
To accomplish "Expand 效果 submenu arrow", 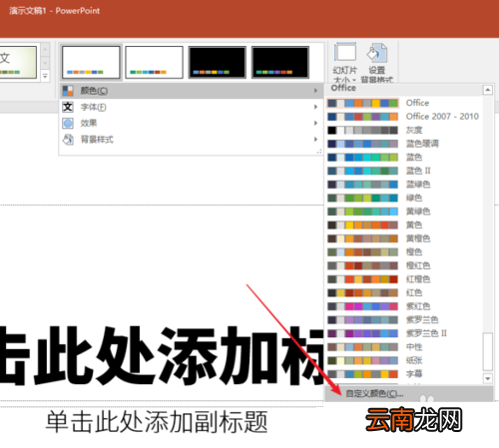I will 315,123.
